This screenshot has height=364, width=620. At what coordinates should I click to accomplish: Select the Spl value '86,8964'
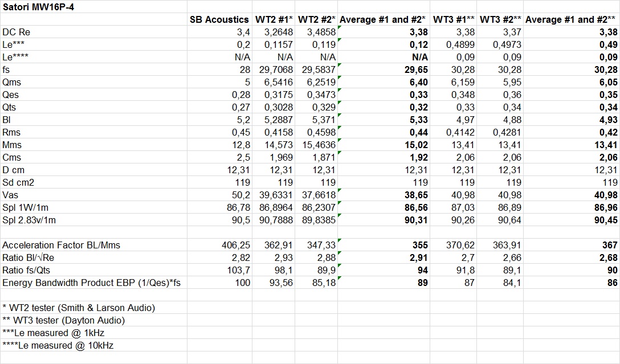click(x=276, y=208)
